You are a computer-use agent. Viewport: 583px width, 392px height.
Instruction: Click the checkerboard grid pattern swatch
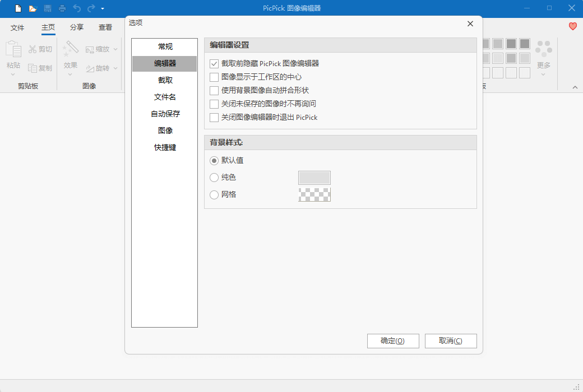tap(314, 195)
